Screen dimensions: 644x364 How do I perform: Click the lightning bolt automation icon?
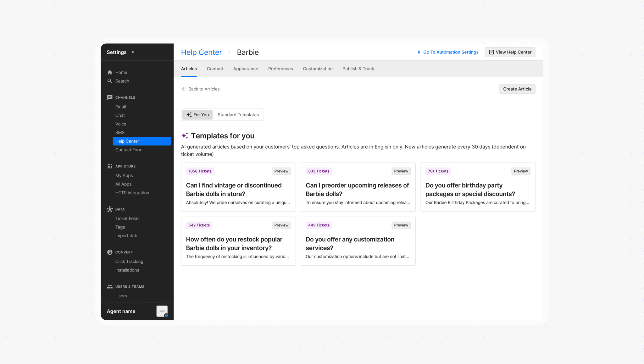click(419, 52)
